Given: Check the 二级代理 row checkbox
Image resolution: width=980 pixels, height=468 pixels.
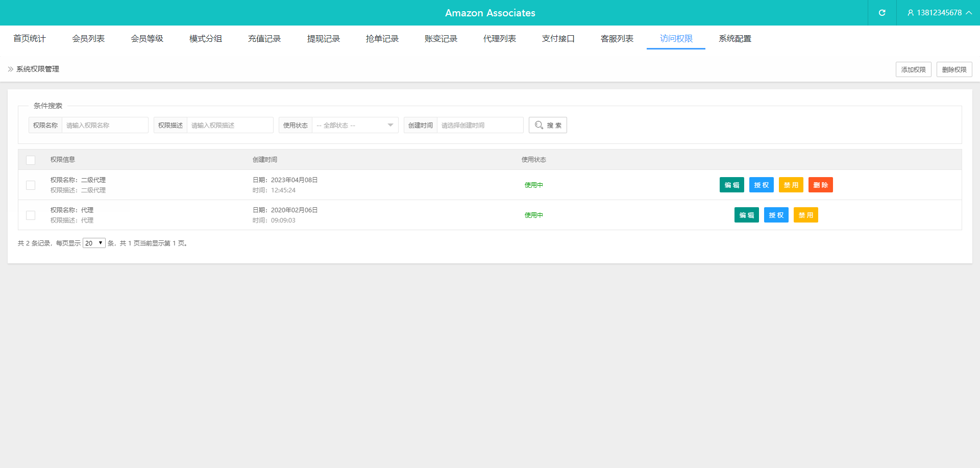Looking at the screenshot, I should coord(31,185).
